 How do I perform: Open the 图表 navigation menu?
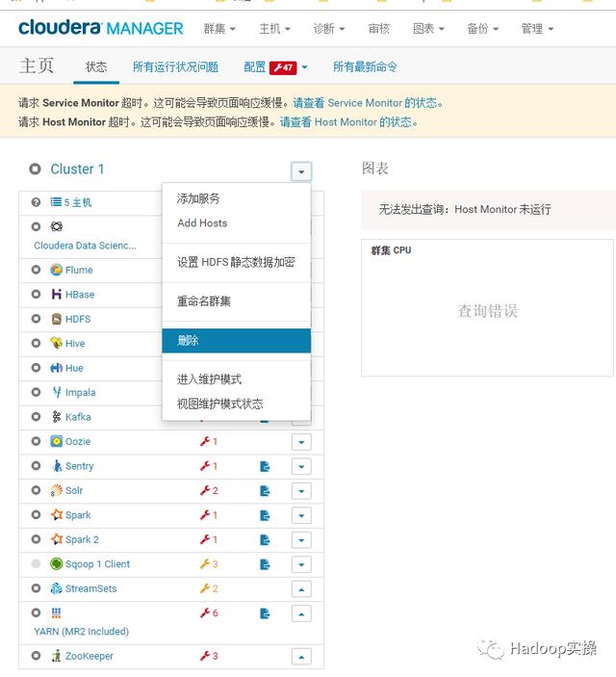(x=428, y=29)
